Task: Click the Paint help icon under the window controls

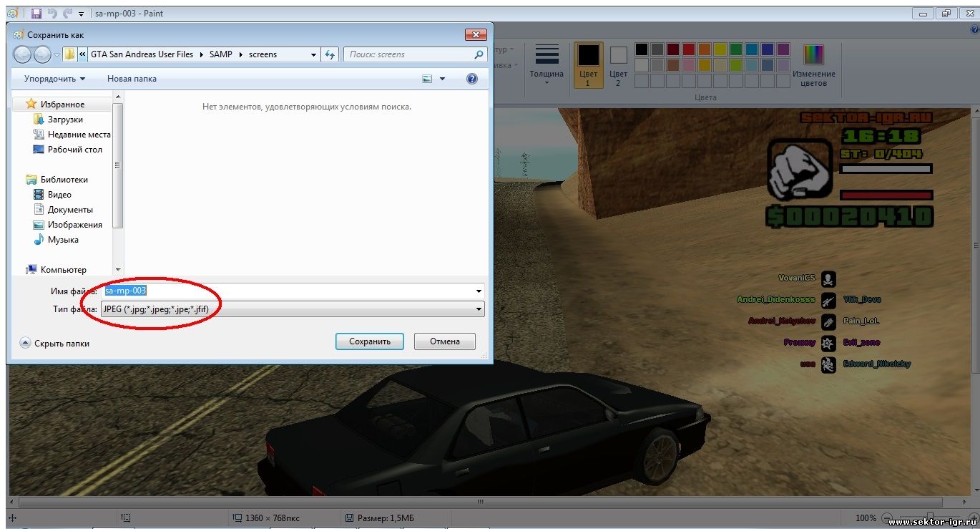Action: [x=974, y=31]
